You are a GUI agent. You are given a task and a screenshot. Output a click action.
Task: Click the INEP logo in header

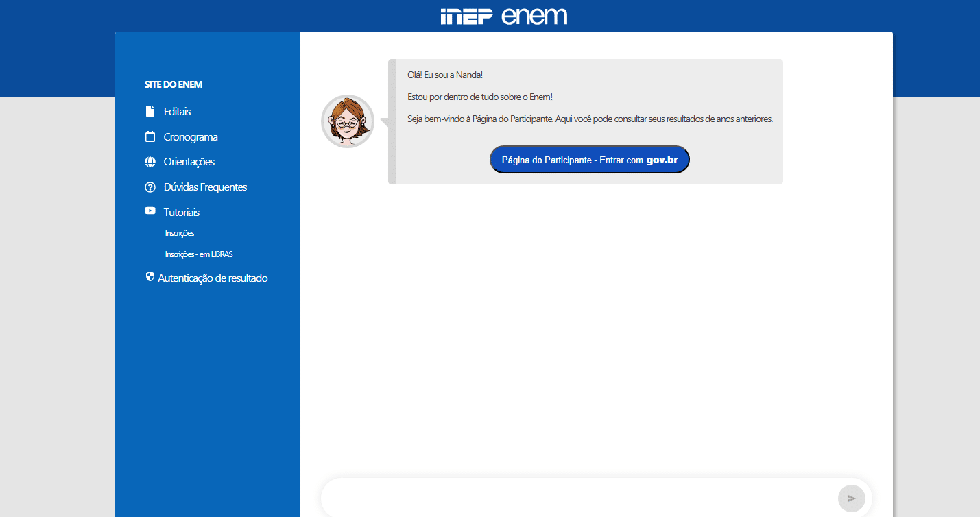pos(466,16)
